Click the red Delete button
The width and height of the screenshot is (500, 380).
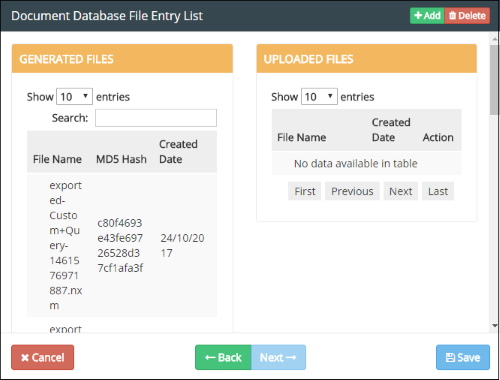[x=467, y=16]
